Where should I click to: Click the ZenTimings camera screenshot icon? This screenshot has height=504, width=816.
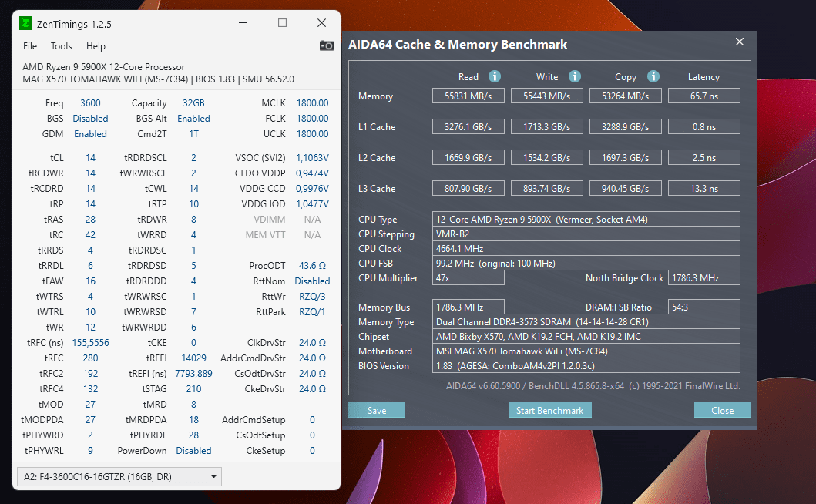click(x=326, y=45)
